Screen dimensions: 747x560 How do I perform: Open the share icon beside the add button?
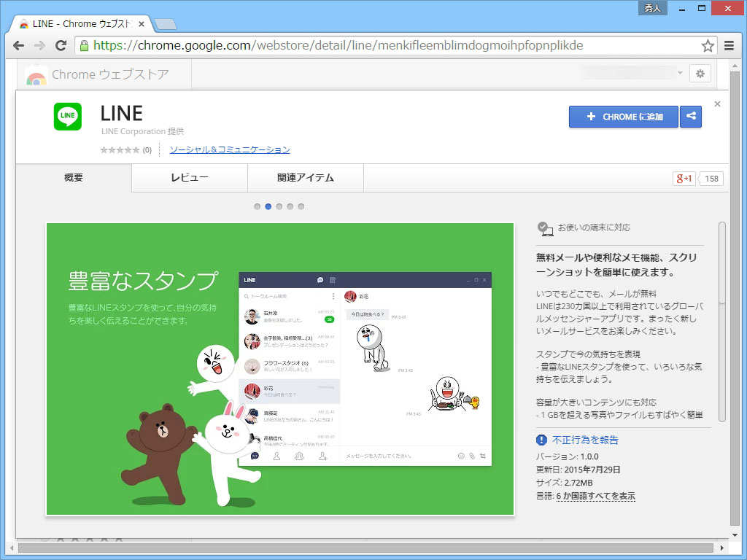tap(690, 117)
